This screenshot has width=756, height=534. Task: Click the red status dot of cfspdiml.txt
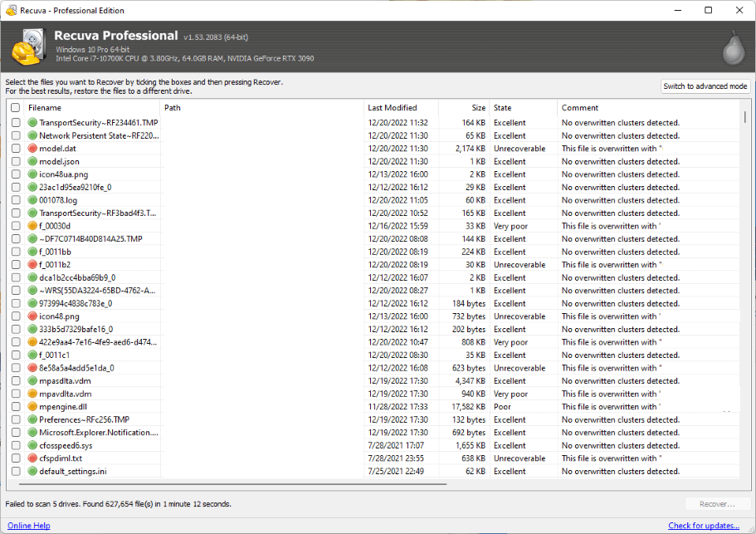coord(32,458)
